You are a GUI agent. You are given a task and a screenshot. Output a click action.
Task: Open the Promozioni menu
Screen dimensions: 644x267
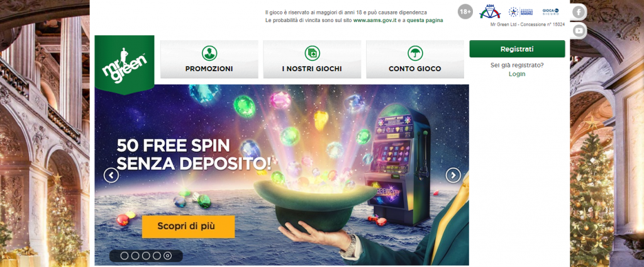pyautogui.click(x=209, y=59)
